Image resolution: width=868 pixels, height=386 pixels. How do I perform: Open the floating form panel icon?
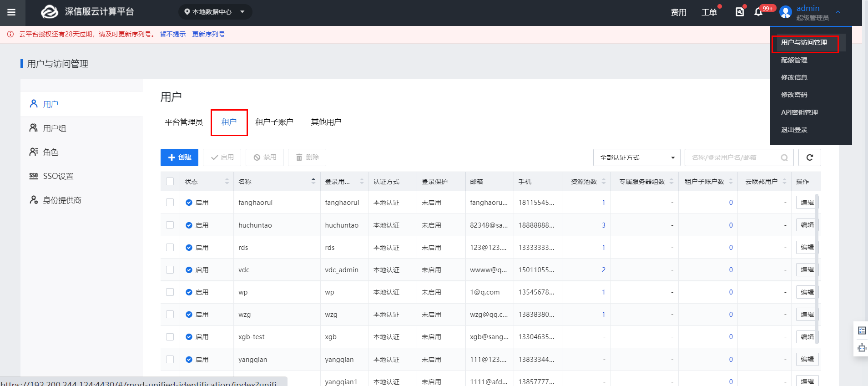(x=862, y=330)
